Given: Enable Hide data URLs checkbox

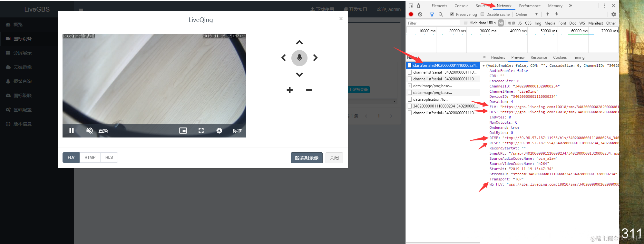Looking at the screenshot, I should (x=466, y=23).
